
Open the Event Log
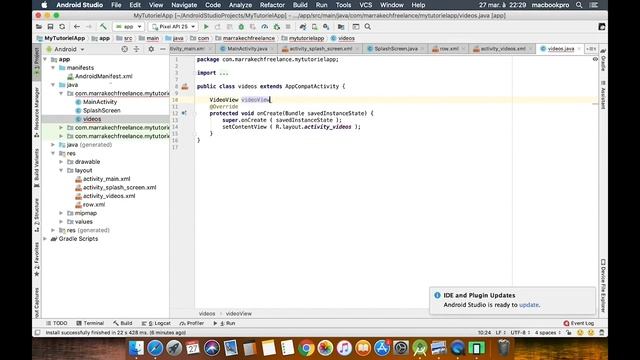pos(579,323)
